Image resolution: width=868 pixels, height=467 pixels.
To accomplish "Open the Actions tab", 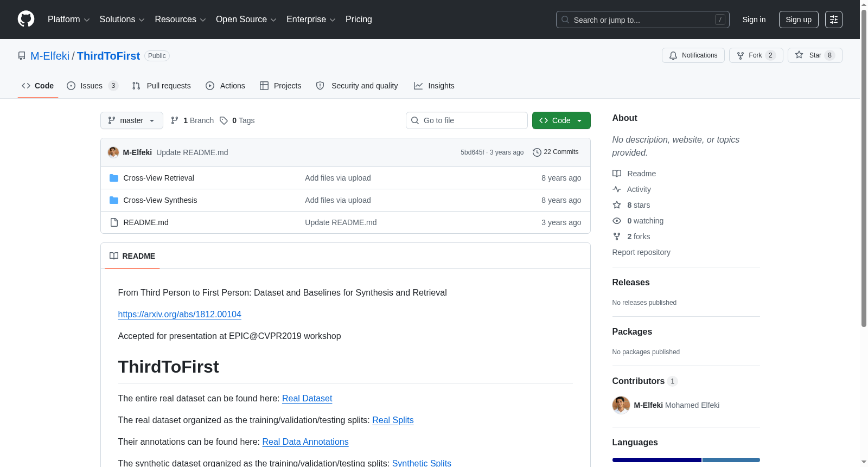I will (226, 86).
